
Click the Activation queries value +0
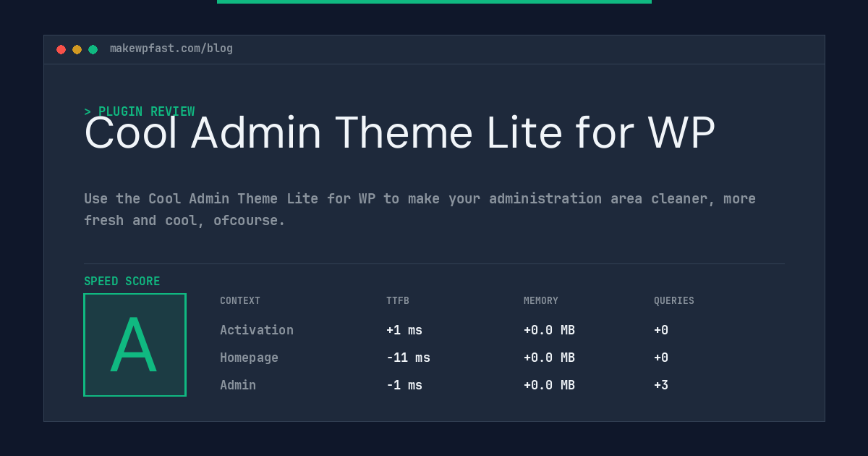click(661, 330)
